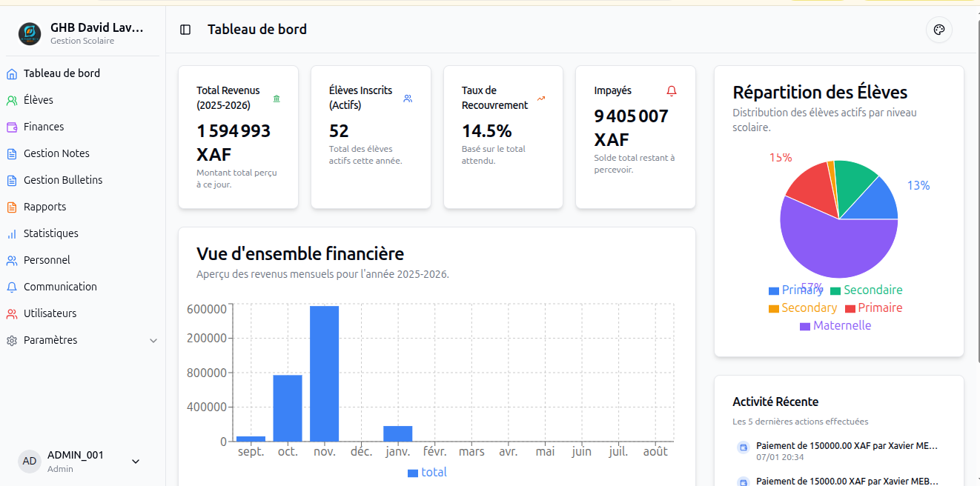
Task: Open the theme palette button
Action: [939, 30]
